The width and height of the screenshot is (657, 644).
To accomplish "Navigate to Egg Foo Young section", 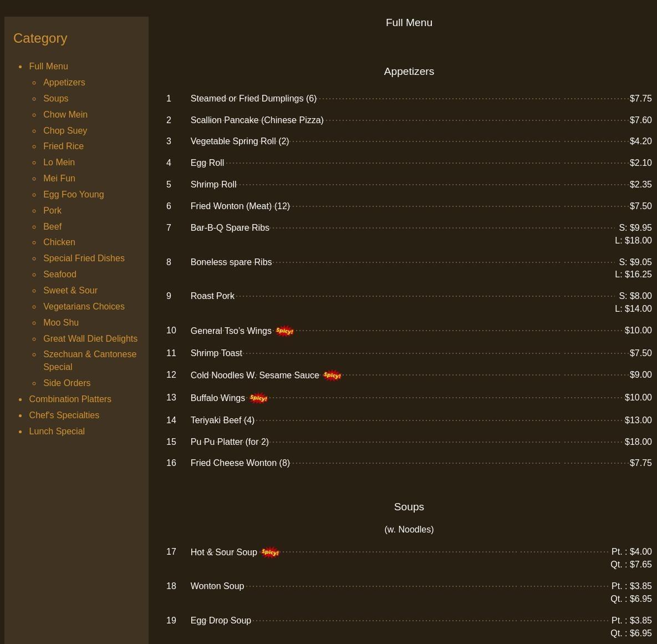I will pos(73,194).
